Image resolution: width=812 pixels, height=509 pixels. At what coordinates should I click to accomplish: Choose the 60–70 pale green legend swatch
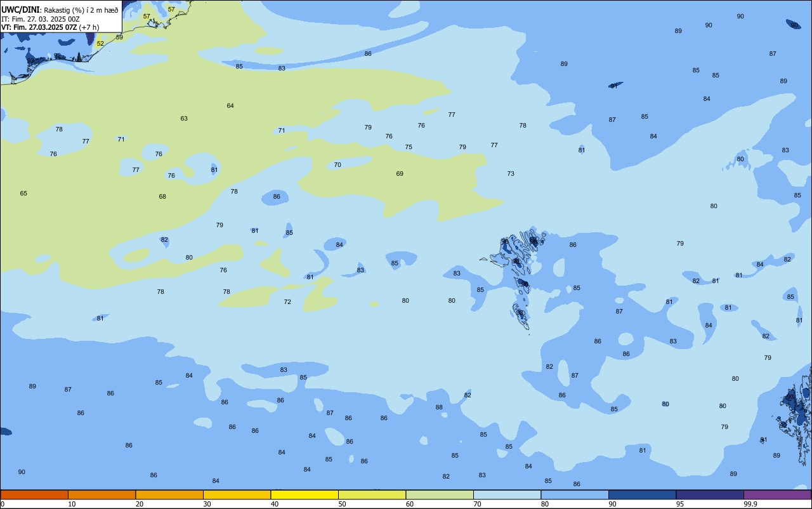coord(440,494)
